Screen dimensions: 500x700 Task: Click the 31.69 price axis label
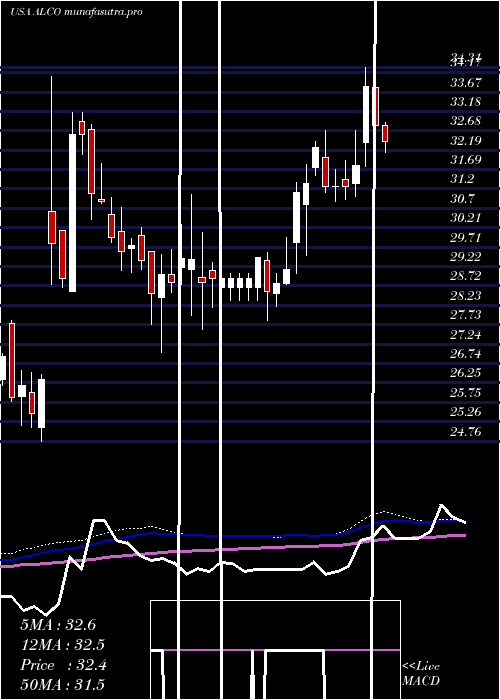tap(466, 160)
